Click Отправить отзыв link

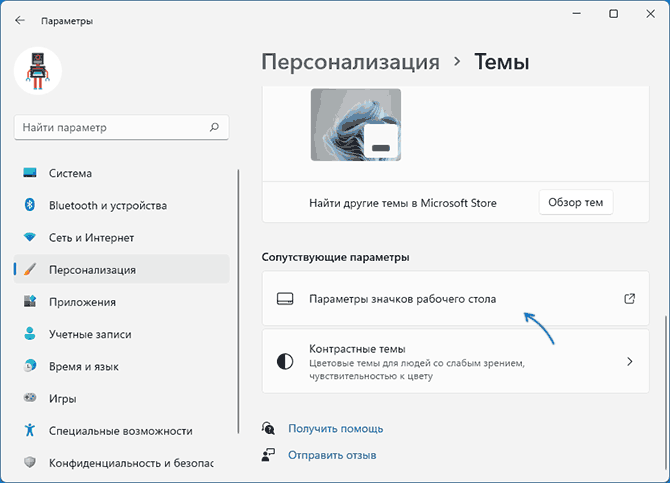[332, 455]
